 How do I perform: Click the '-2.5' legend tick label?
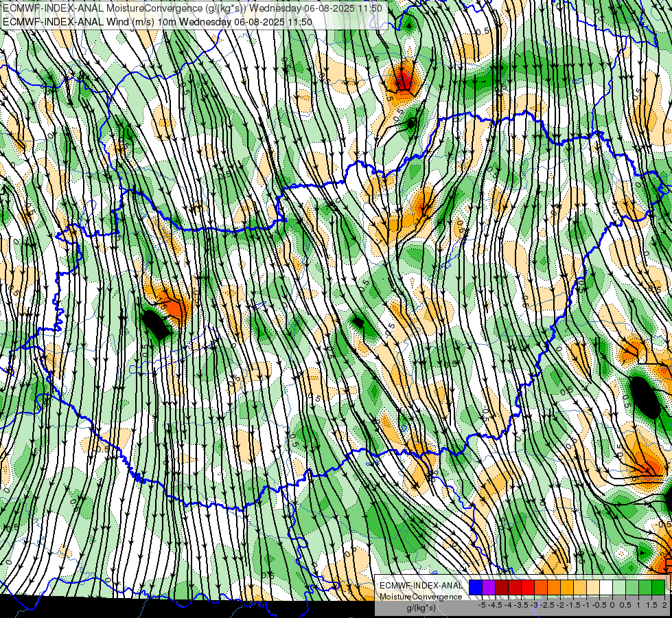click(x=547, y=605)
